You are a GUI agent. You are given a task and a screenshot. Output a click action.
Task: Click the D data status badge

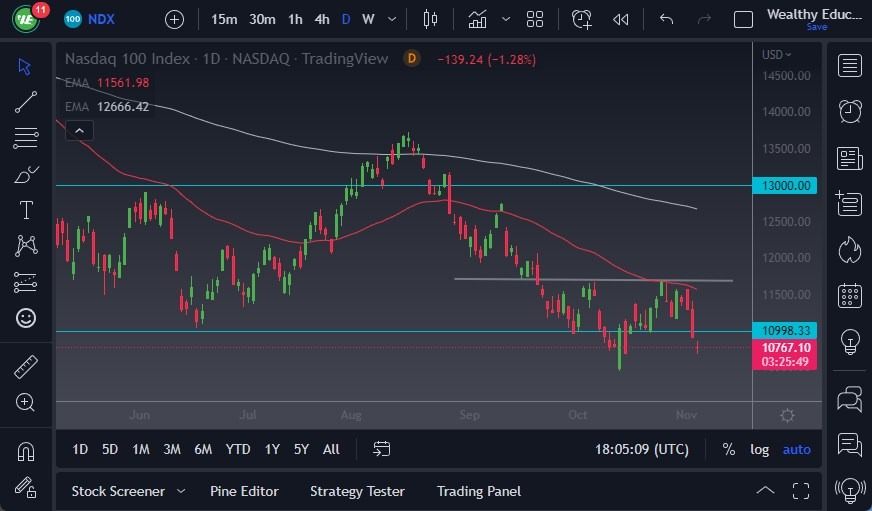click(x=412, y=58)
